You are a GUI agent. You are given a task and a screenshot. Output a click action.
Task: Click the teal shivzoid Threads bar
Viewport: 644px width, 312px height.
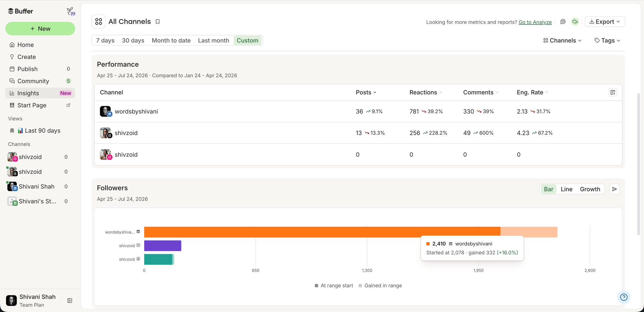click(x=158, y=259)
